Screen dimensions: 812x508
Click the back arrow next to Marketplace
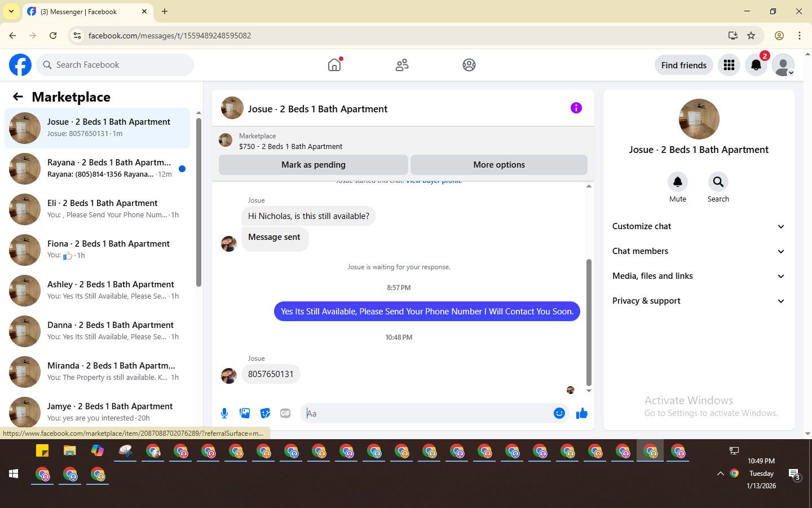pos(18,97)
